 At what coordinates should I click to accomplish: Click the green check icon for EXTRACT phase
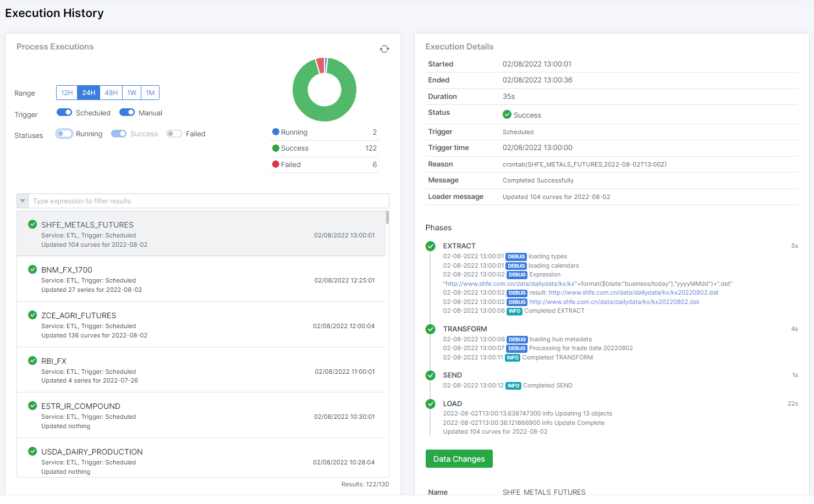431,246
